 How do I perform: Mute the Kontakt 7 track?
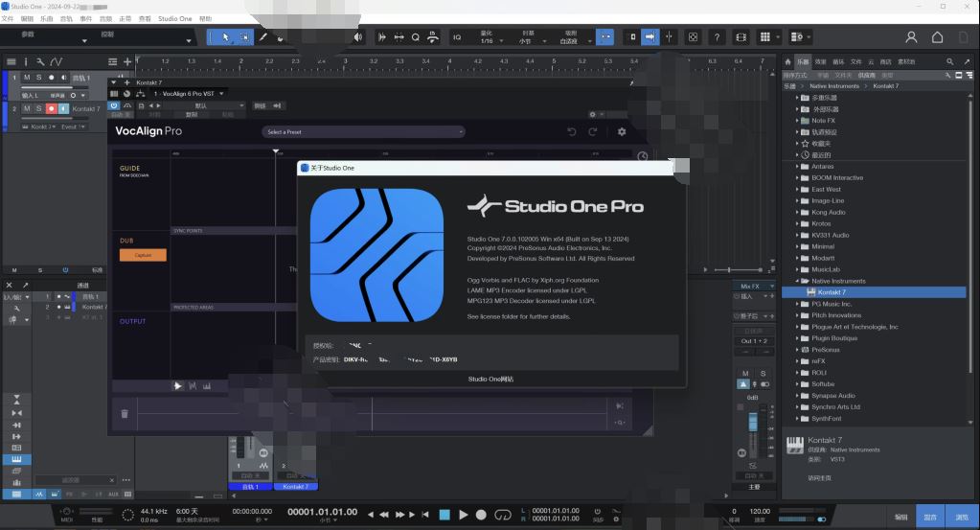pos(27,108)
